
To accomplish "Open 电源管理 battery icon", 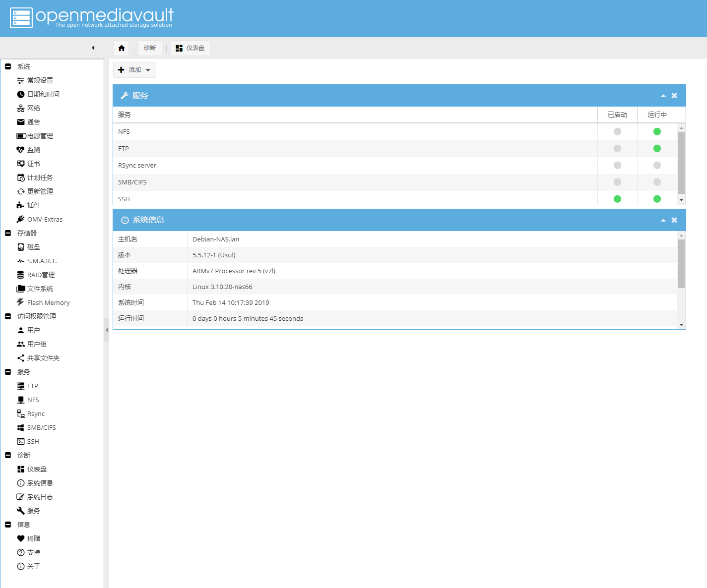I will 21,136.
